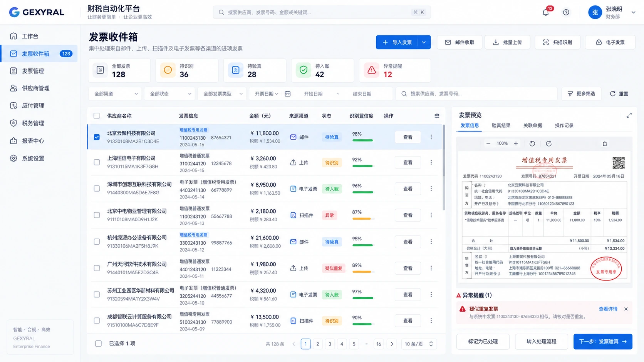The width and height of the screenshot is (644, 362).
Task: Toggle the select-all checkbox in table header
Action: pos(97,116)
